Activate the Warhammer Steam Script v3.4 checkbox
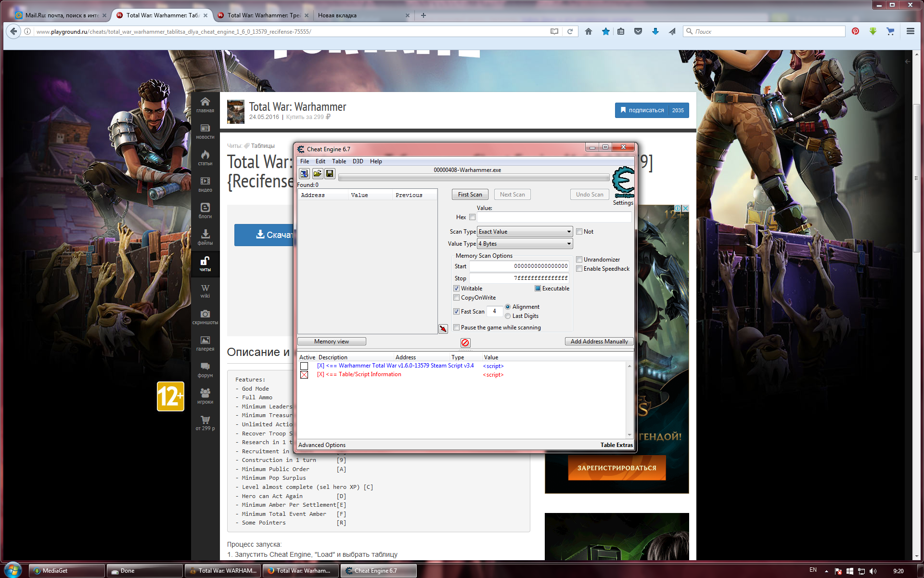 tap(304, 366)
